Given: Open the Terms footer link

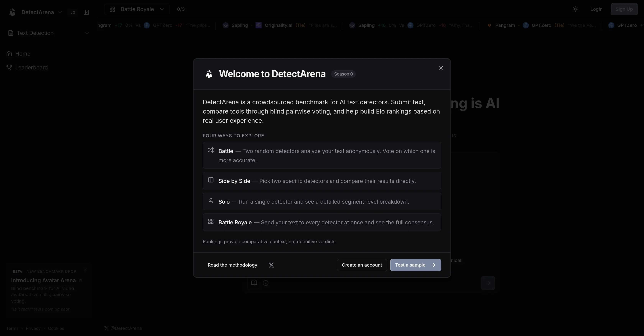Looking at the screenshot, I should (12, 328).
